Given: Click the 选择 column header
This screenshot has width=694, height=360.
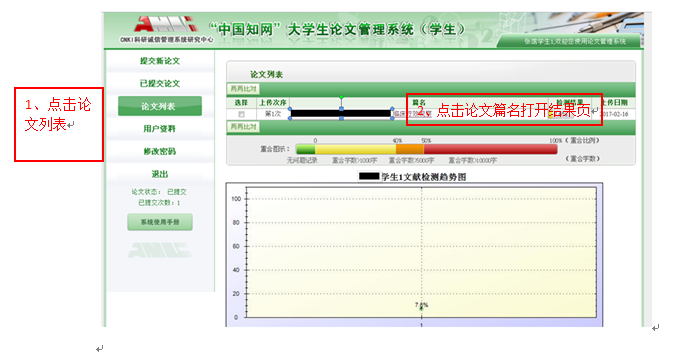Looking at the screenshot, I should point(241,103).
